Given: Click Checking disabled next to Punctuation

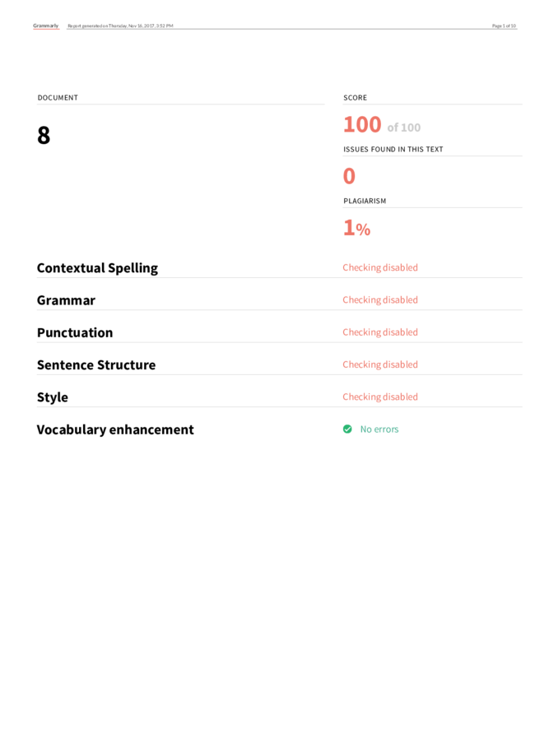Looking at the screenshot, I should pos(380,332).
